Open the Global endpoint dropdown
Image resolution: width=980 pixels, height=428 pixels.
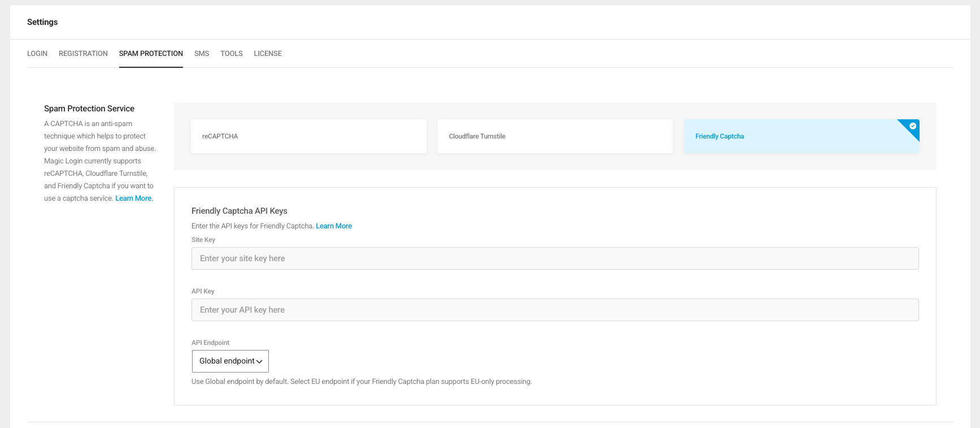[230, 361]
